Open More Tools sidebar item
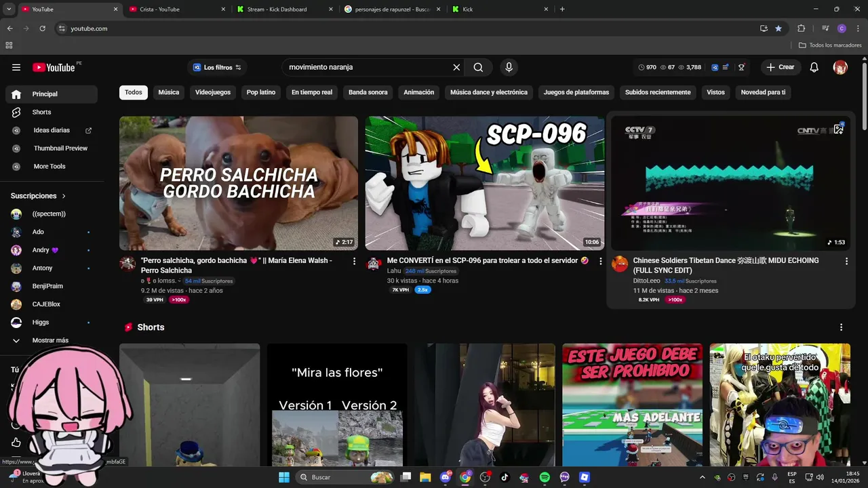The width and height of the screenshot is (868, 488). pos(52,166)
